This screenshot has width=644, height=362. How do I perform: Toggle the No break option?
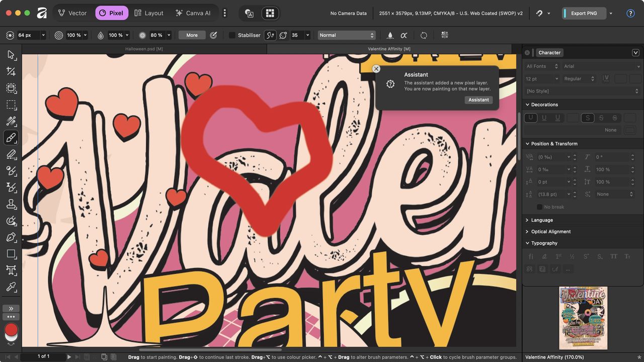(539, 206)
